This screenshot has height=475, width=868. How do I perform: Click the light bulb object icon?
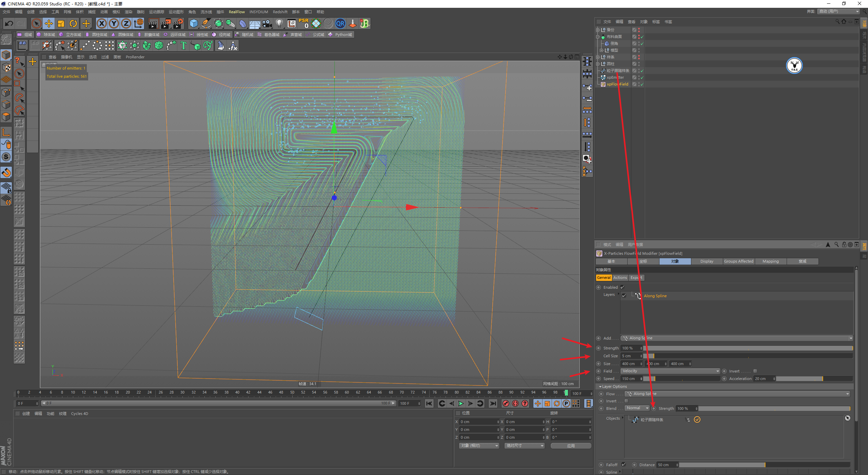[x=279, y=23]
